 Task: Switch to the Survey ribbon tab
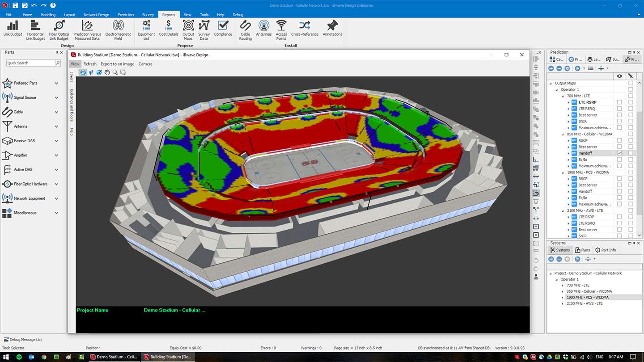coord(148,14)
